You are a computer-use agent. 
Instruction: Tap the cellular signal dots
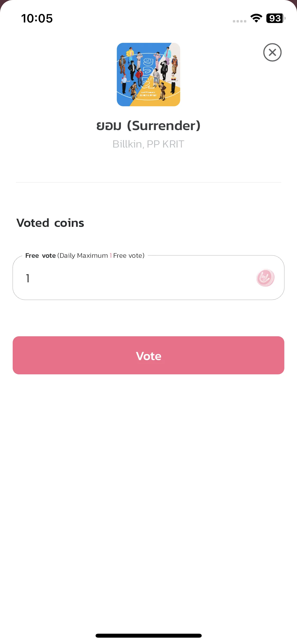(x=239, y=21)
